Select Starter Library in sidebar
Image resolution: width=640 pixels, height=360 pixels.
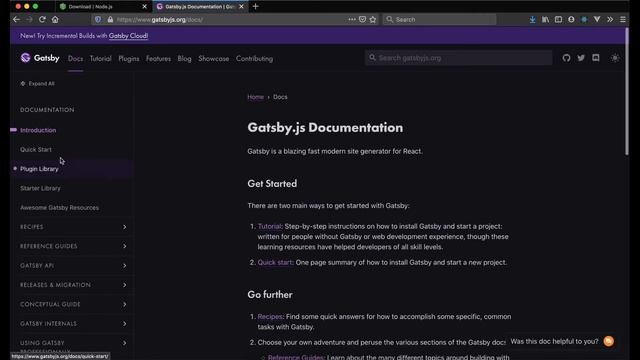[40, 189]
